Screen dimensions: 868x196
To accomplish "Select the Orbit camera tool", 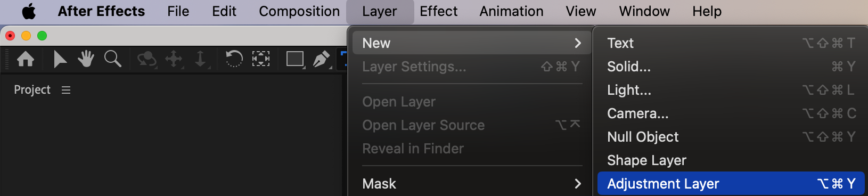I will (x=146, y=59).
